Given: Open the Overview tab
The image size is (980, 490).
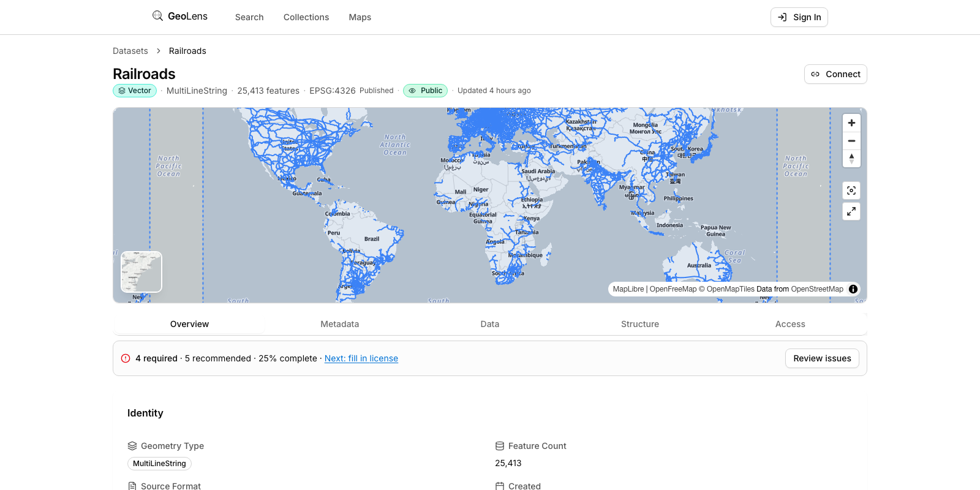Looking at the screenshot, I should (x=189, y=324).
